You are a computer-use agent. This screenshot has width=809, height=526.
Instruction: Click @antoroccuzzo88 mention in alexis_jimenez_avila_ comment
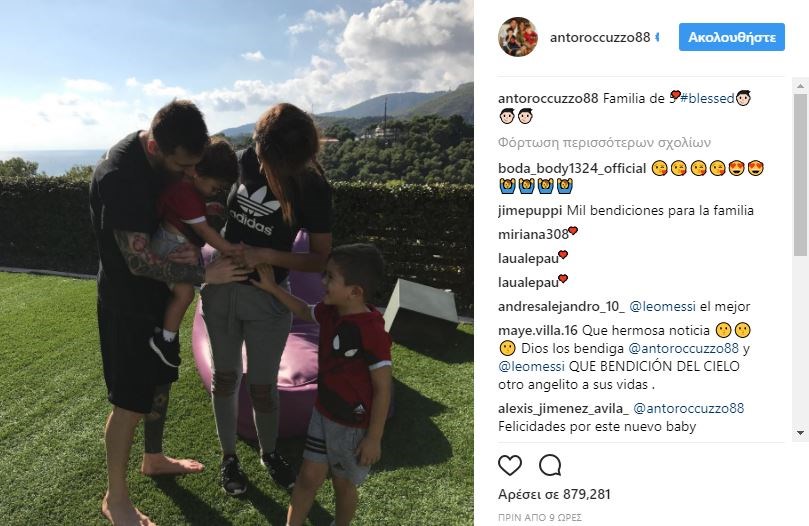tap(688, 408)
